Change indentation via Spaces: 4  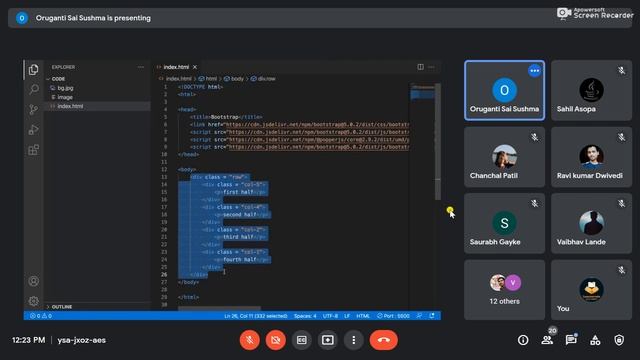(x=305, y=316)
